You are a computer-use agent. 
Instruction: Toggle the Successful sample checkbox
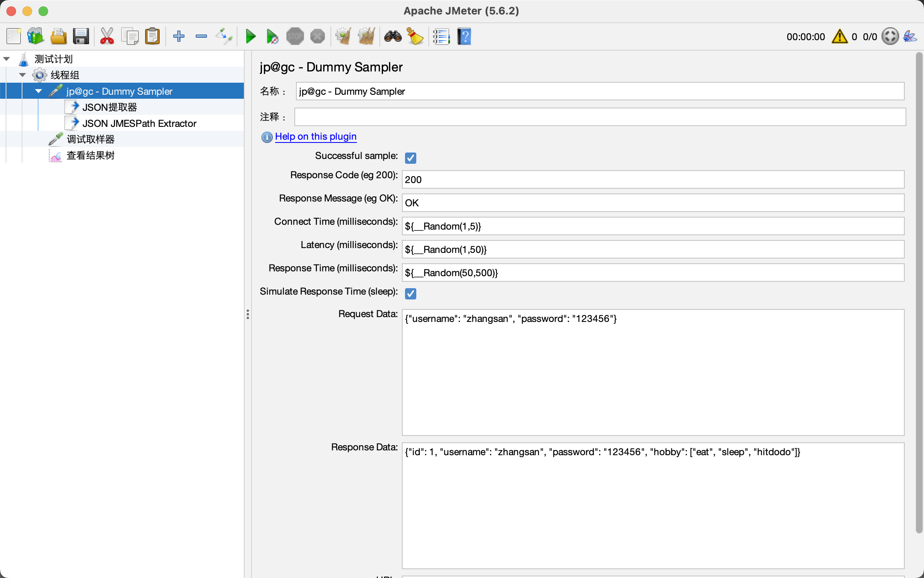pyautogui.click(x=410, y=158)
